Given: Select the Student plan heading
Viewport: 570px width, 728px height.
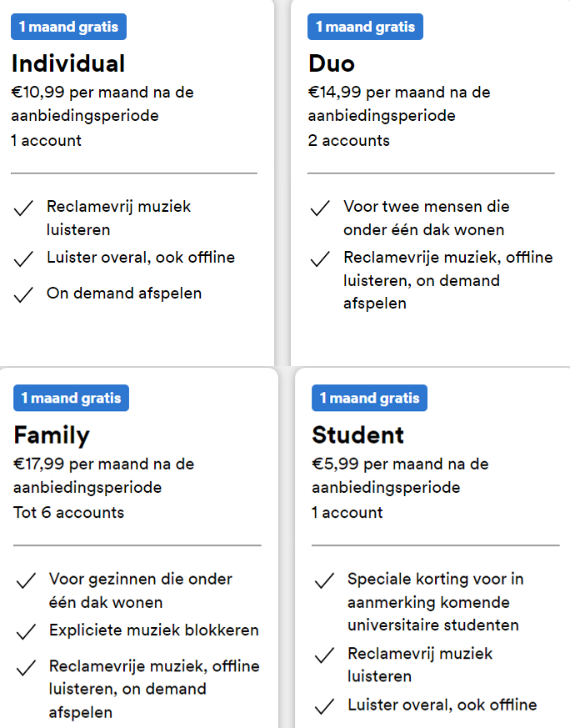Looking at the screenshot, I should [358, 434].
